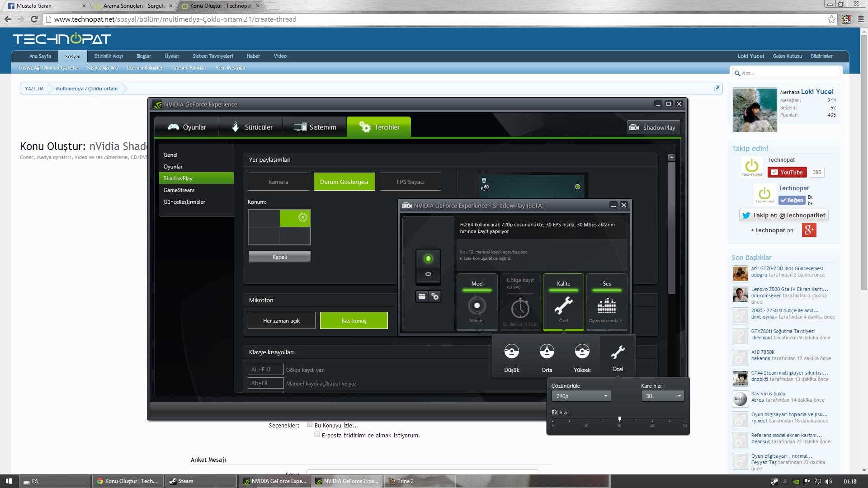
Task: Open the Kare hızı 30 dropdown
Action: 662,396
